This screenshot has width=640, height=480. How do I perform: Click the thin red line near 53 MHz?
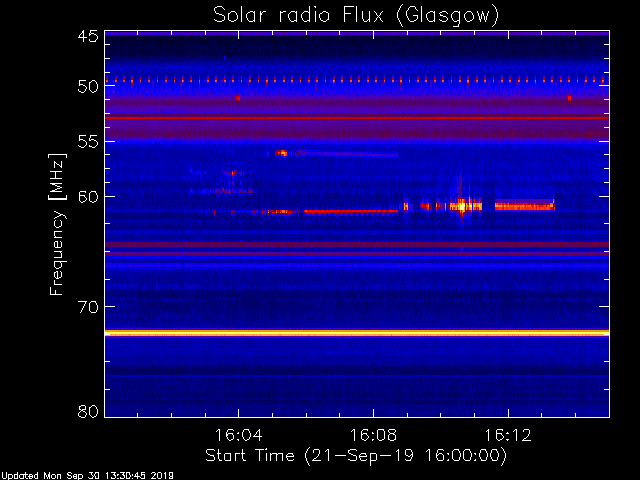click(x=357, y=118)
